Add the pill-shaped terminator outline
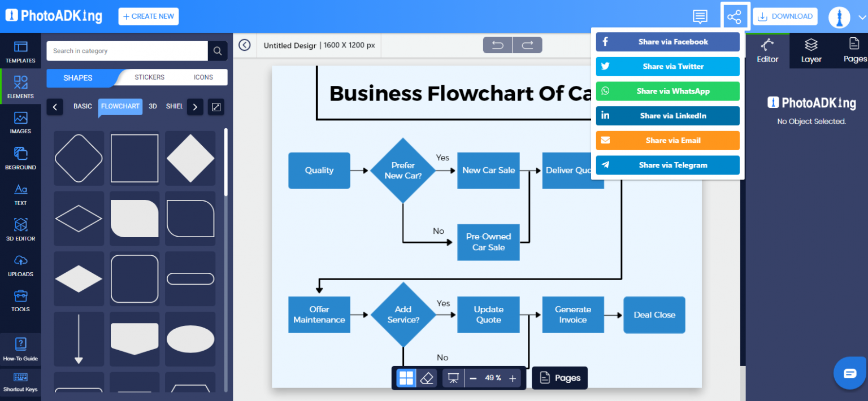Image resolution: width=868 pixels, height=401 pixels. [x=190, y=278]
